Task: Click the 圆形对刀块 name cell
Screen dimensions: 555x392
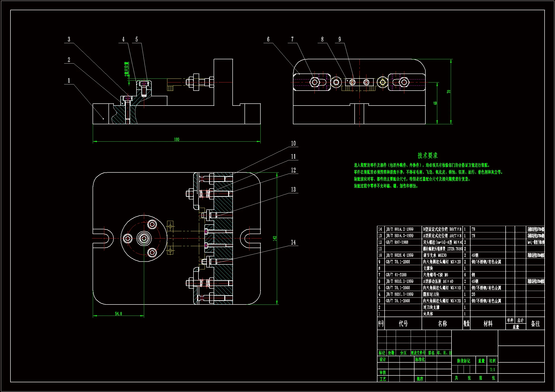Action: (431, 294)
